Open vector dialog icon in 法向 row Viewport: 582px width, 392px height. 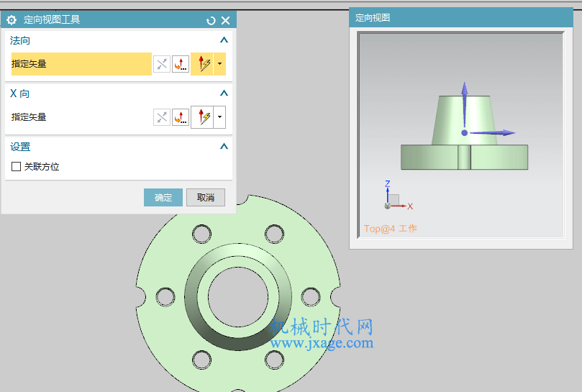pyautogui.click(x=181, y=64)
